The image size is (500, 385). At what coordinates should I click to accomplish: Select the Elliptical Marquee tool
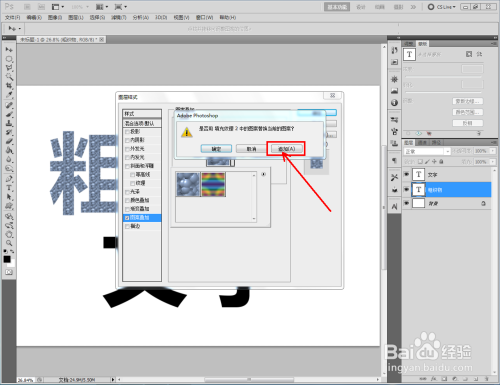9,59
